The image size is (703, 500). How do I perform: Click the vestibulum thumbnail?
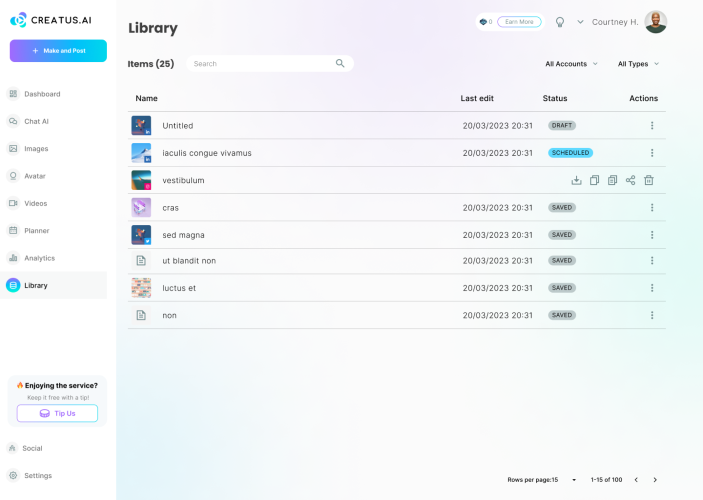[x=141, y=180]
